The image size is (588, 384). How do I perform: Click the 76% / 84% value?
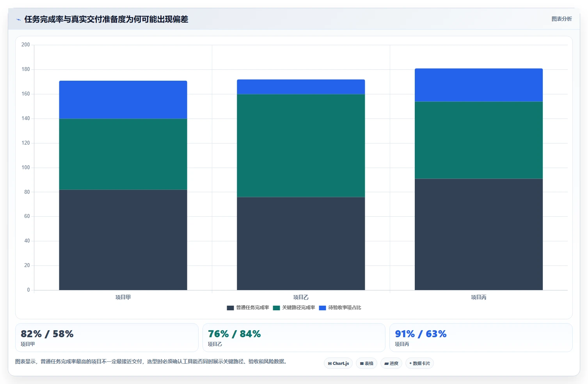coord(234,334)
